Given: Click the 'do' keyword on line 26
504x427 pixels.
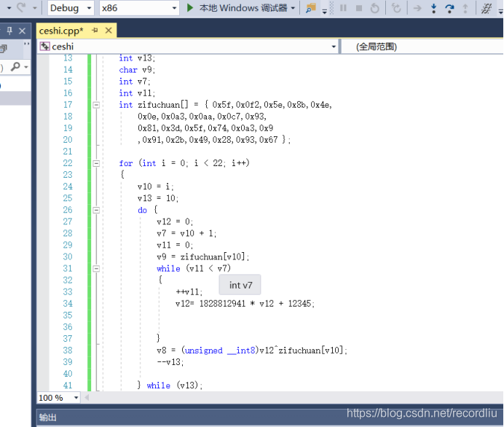Looking at the screenshot, I should click(143, 210).
